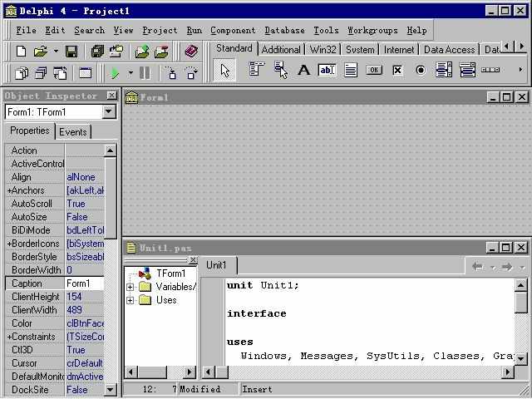Click the New file toolbar icon
This screenshot has width=532, height=399.
(21, 52)
